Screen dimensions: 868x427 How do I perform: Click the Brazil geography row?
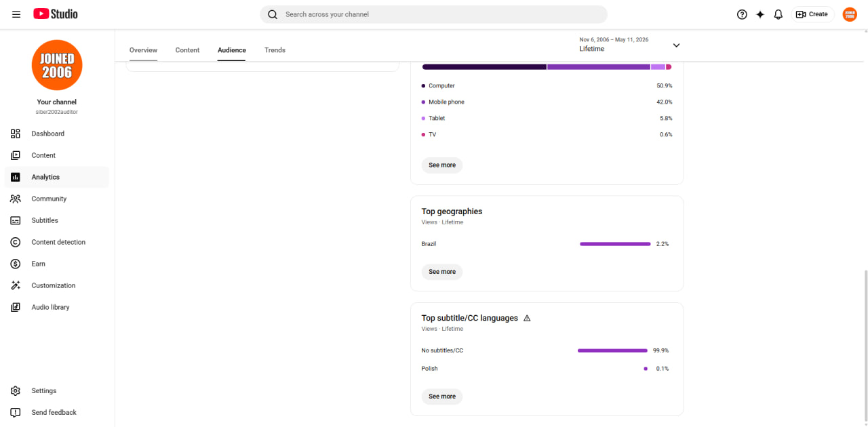pyautogui.click(x=547, y=244)
